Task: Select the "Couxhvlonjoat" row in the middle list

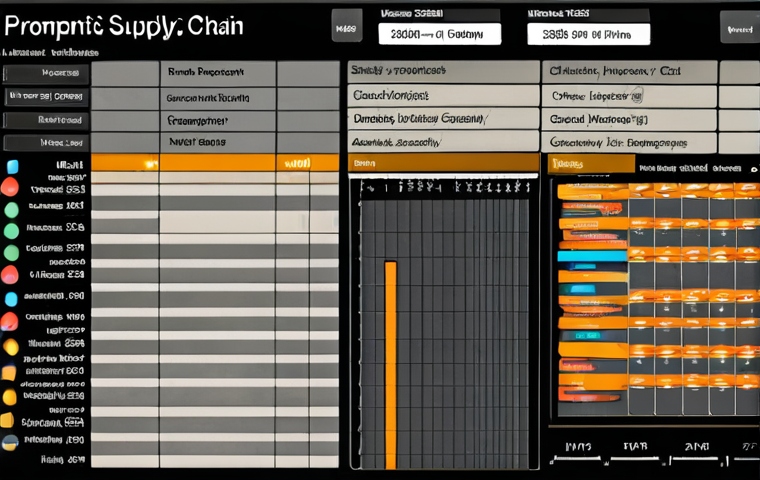Action: point(443,96)
